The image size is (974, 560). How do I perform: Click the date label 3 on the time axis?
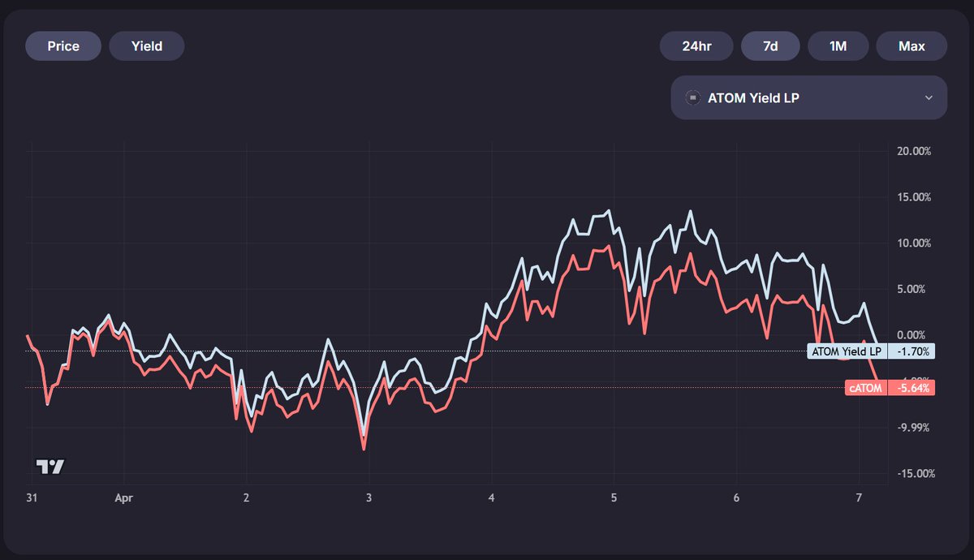368,498
